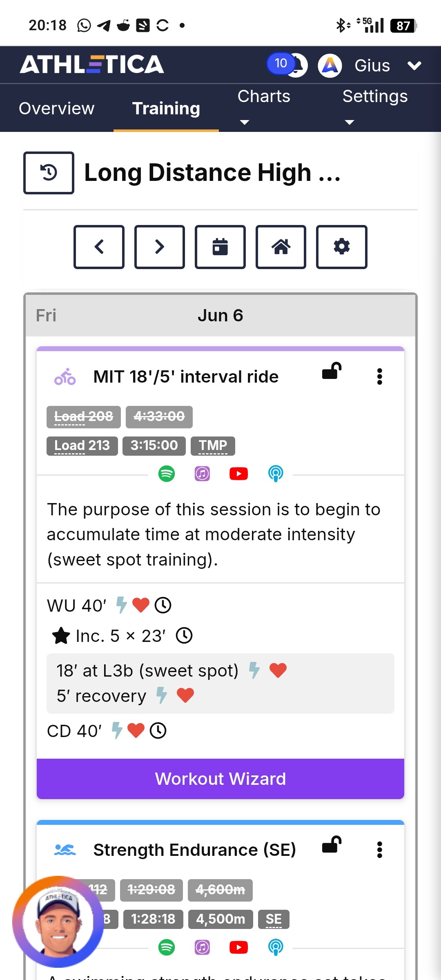Image resolution: width=441 pixels, height=980 pixels.
Task: Open YouTube link for the interval ride
Action: pos(239,474)
